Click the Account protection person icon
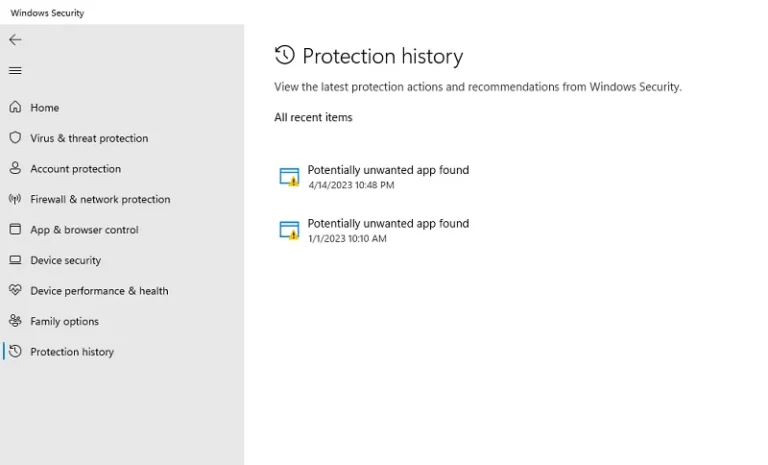The width and height of the screenshot is (768, 465). (x=15, y=168)
